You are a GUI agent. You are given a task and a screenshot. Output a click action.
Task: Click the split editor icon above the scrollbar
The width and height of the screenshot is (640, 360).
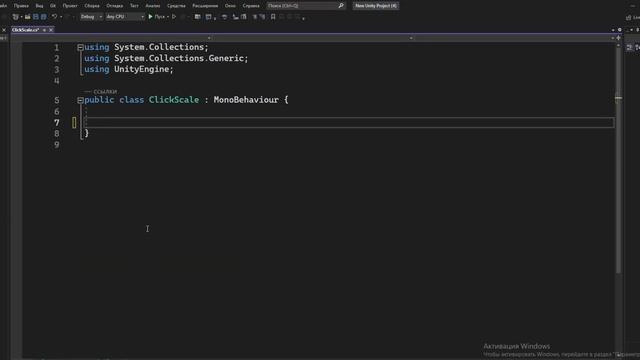tap(618, 38)
